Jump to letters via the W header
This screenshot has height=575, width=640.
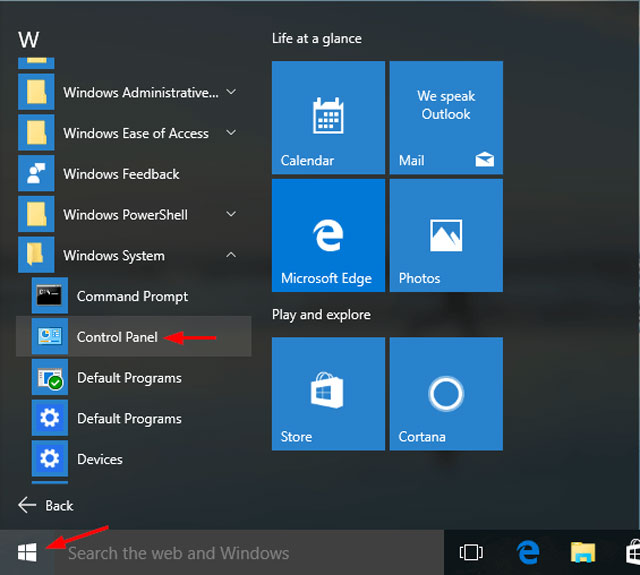[x=29, y=40]
